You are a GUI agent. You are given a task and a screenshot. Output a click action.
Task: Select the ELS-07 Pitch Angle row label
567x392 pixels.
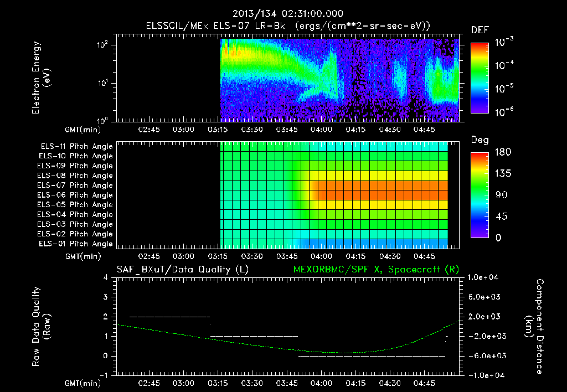[x=75, y=185]
